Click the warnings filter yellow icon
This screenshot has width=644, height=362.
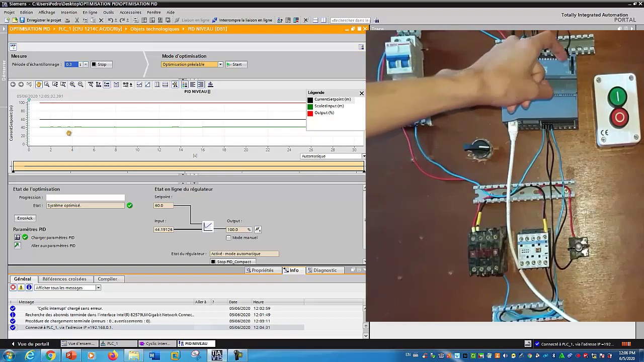pos(21,288)
